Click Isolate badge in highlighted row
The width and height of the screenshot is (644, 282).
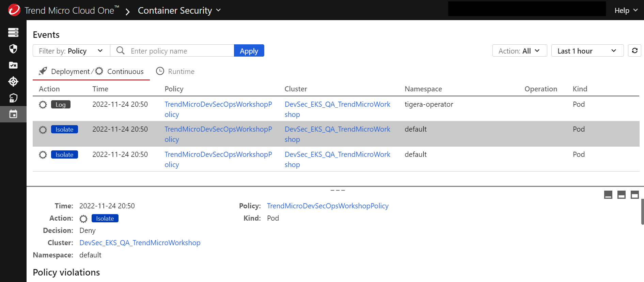pos(64,129)
